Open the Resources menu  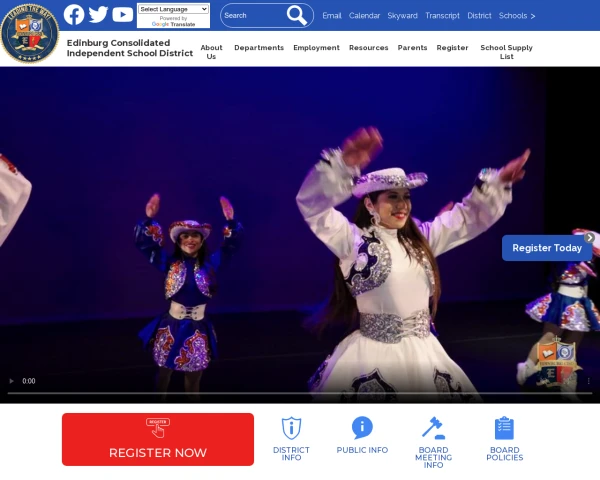(368, 48)
